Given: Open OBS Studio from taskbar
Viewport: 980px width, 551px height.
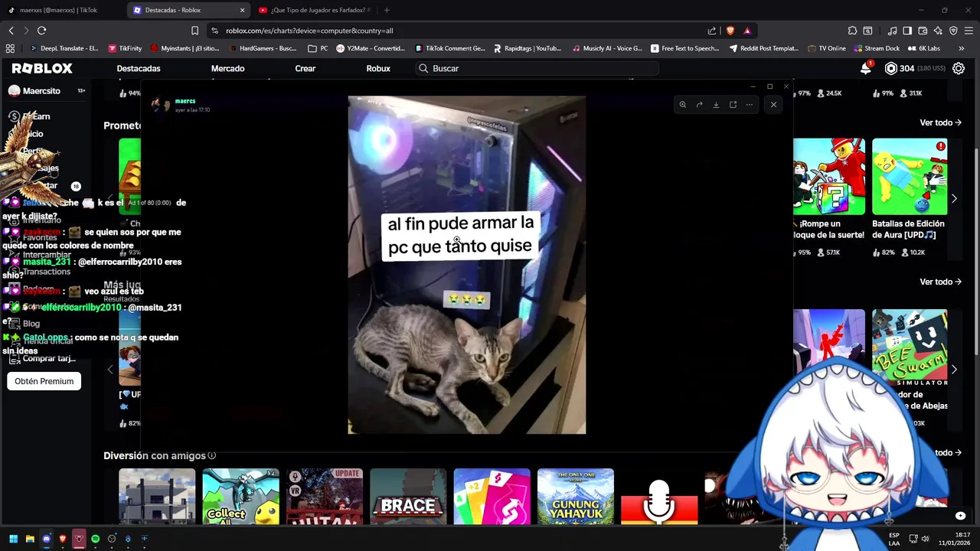Looking at the screenshot, I should pyautogui.click(x=112, y=539).
